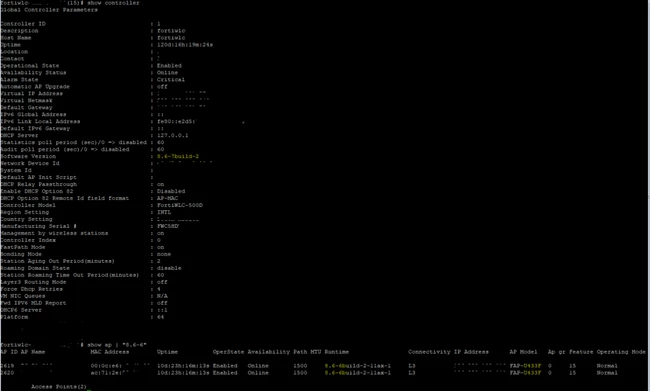
Task: Select AP ID '2619' in the table
Action: click(x=7, y=366)
